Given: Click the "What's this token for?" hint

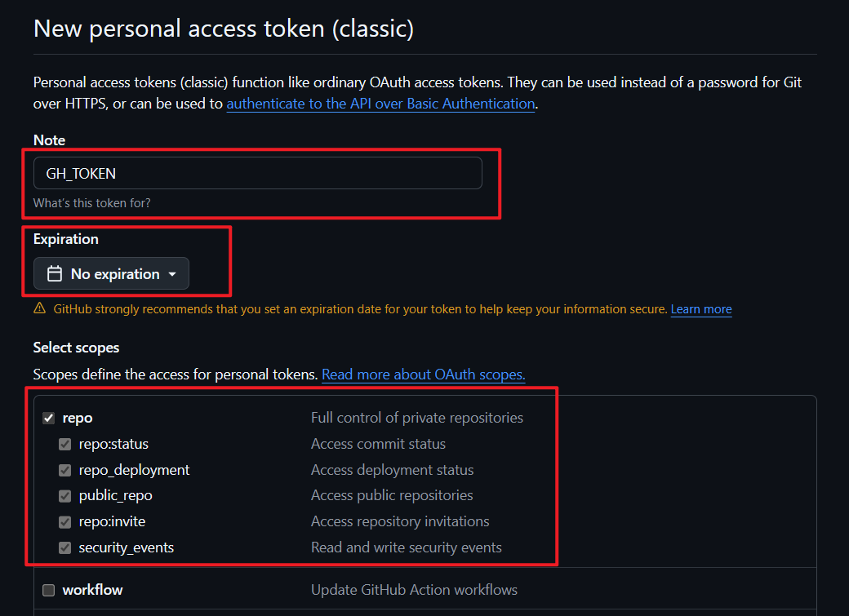Looking at the screenshot, I should click(91, 202).
